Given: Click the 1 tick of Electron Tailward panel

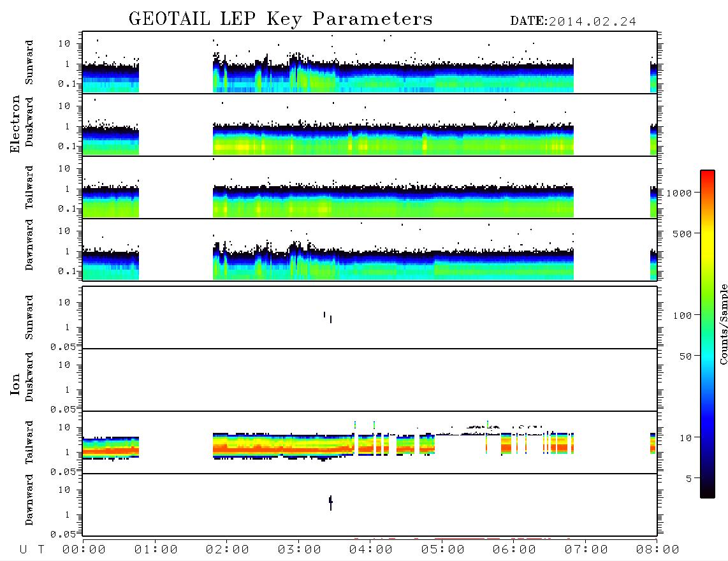Looking at the screenshot, I should 68,189.
